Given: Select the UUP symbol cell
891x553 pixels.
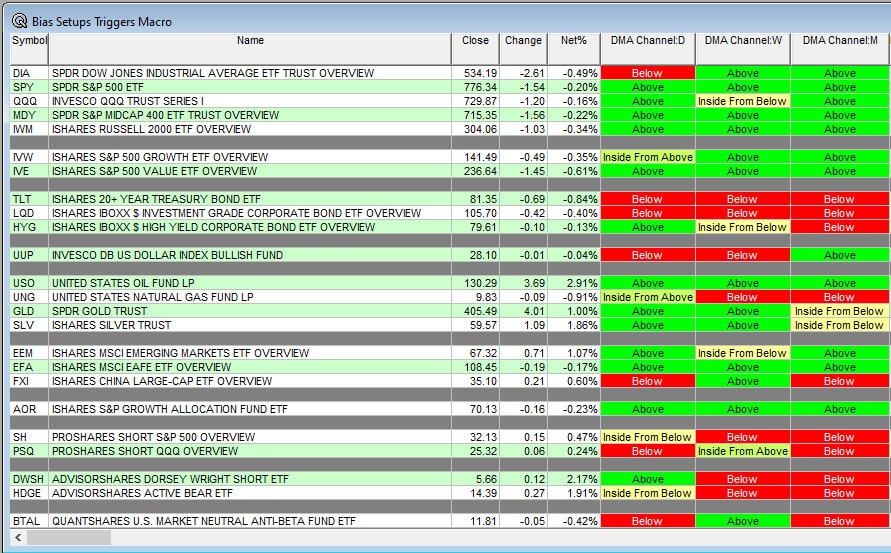Looking at the screenshot, I should [x=30, y=255].
